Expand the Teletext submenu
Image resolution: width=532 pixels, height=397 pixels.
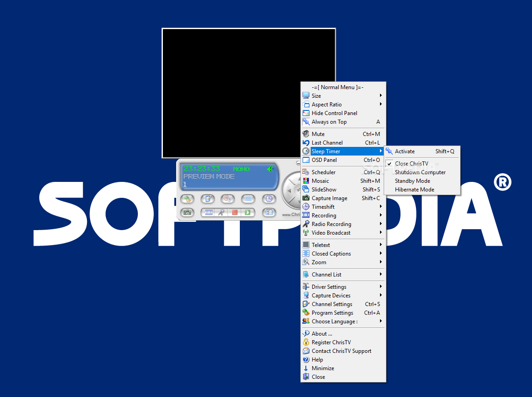[343, 245]
